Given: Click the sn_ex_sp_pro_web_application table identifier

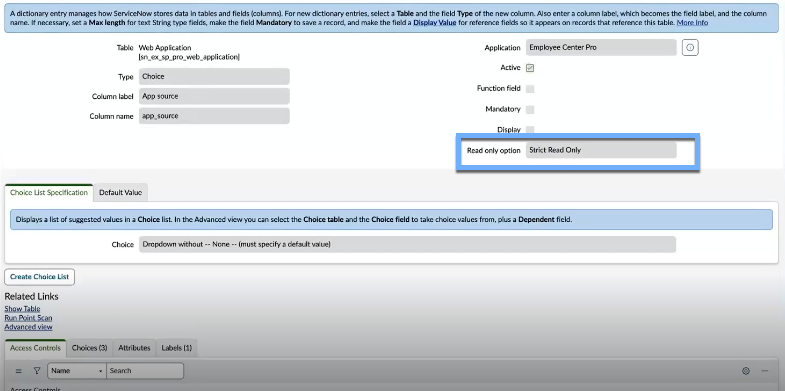Looking at the screenshot, I should click(x=189, y=57).
